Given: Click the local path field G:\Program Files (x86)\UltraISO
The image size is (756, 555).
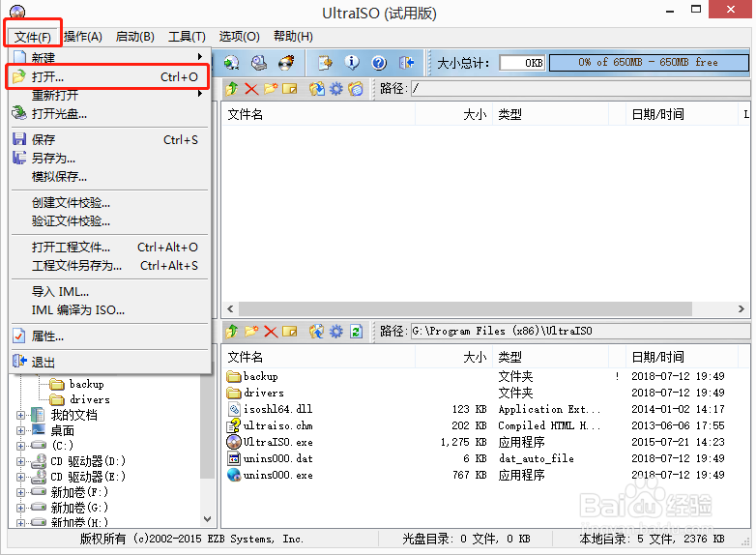Looking at the screenshot, I should [x=580, y=332].
